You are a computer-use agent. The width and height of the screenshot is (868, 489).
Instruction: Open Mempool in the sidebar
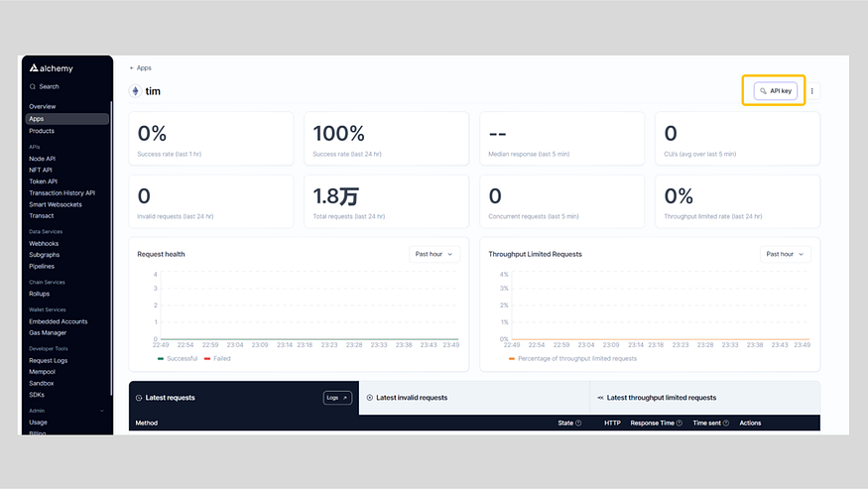tap(42, 372)
